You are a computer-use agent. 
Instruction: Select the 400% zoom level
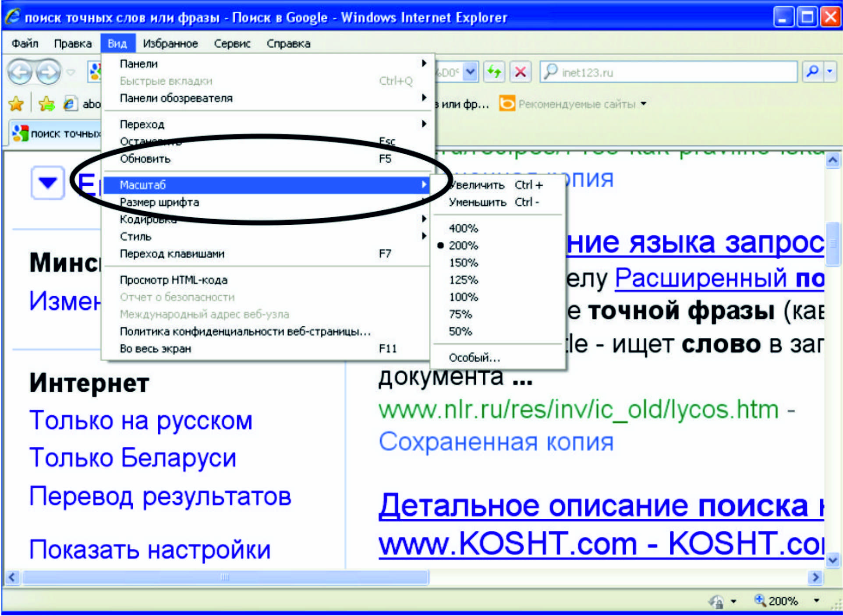tap(463, 228)
